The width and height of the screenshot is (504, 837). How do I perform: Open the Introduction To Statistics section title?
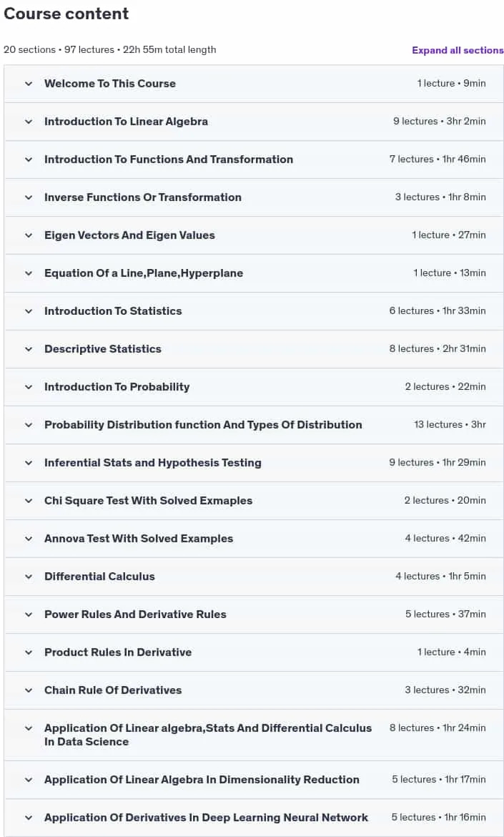[x=113, y=311]
